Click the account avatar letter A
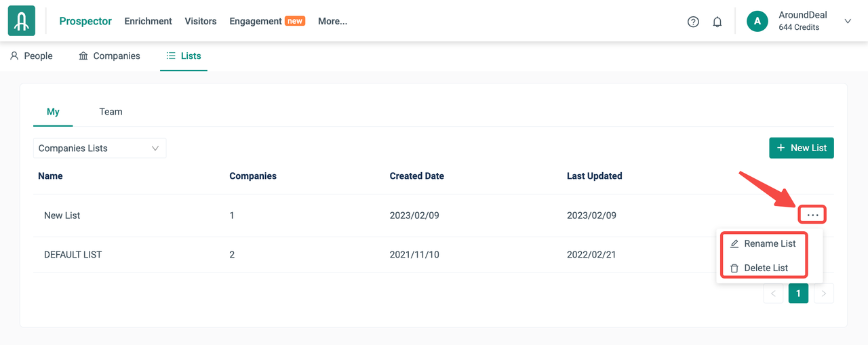Image resolution: width=868 pixels, height=345 pixels. (x=757, y=22)
